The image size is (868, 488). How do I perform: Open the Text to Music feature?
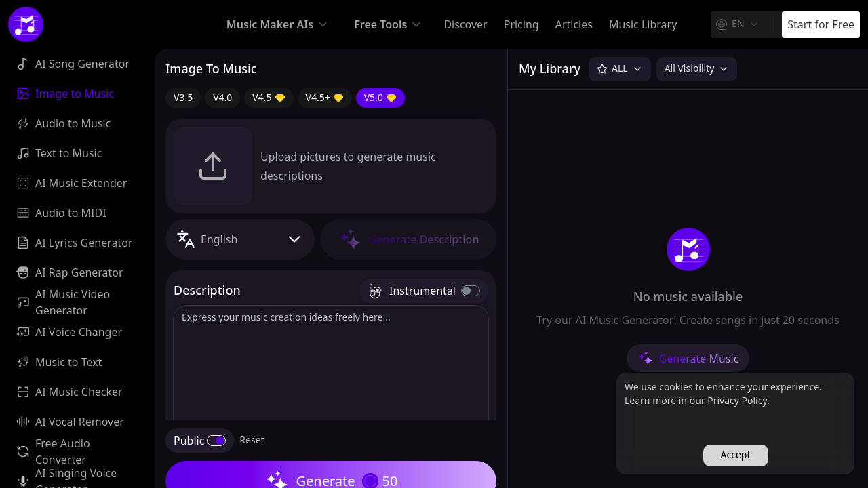(x=68, y=153)
